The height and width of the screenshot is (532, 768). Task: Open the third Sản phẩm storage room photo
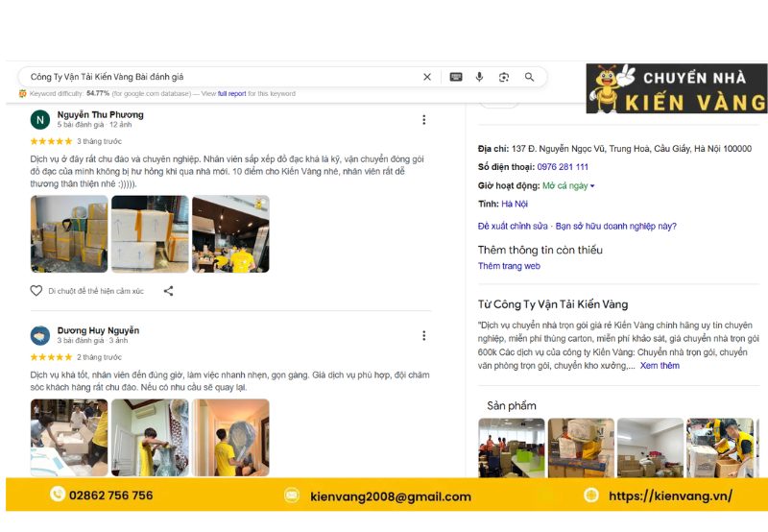pos(651,447)
